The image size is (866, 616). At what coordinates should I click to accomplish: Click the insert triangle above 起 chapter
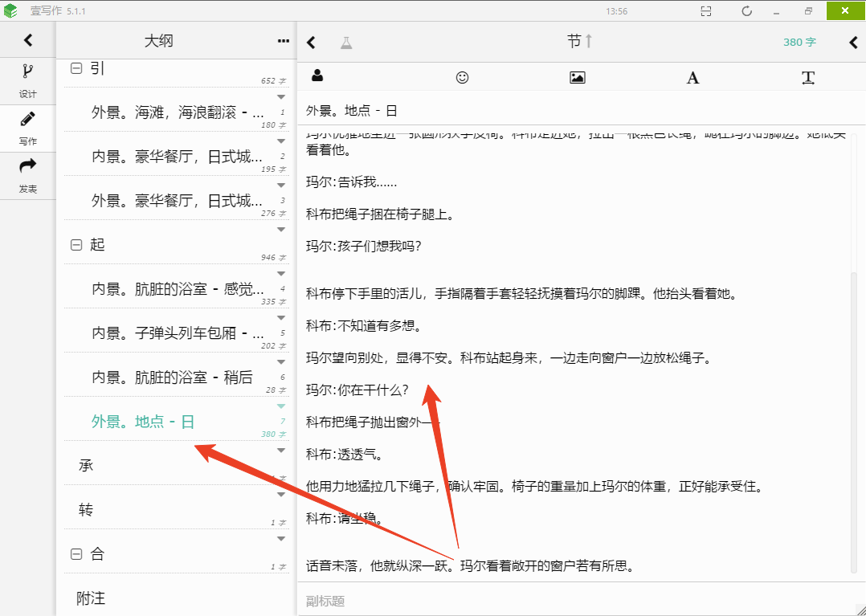[x=281, y=230]
